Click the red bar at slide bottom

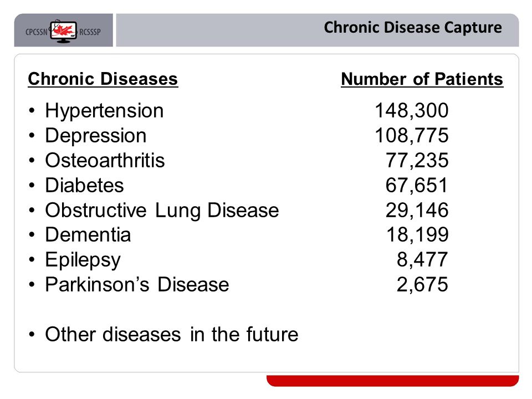coord(392,381)
